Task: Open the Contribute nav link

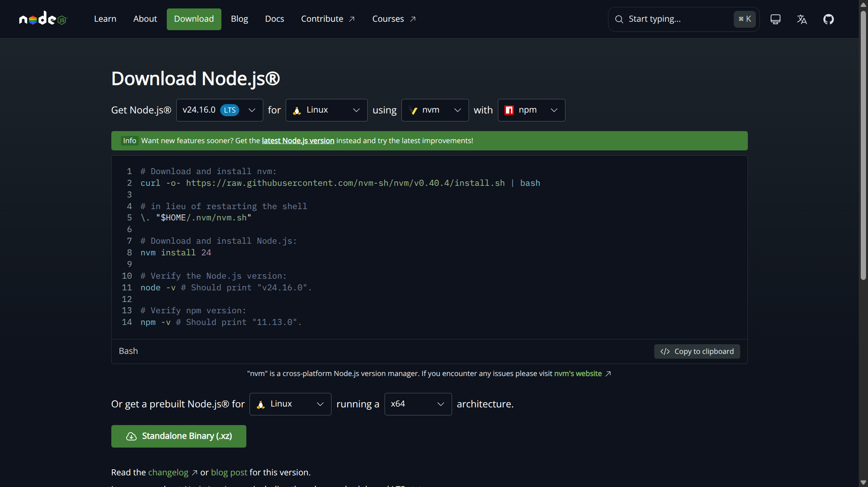Action: pos(328,19)
